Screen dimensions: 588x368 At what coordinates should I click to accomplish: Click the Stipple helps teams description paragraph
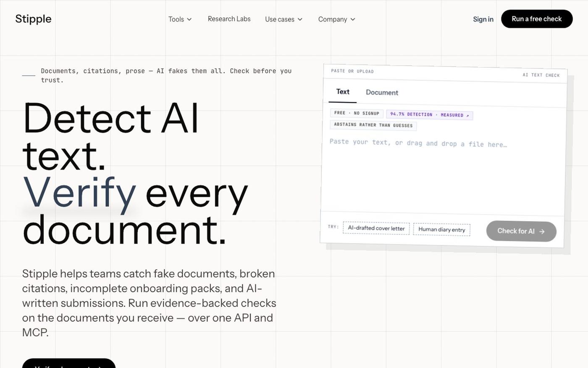(x=149, y=303)
